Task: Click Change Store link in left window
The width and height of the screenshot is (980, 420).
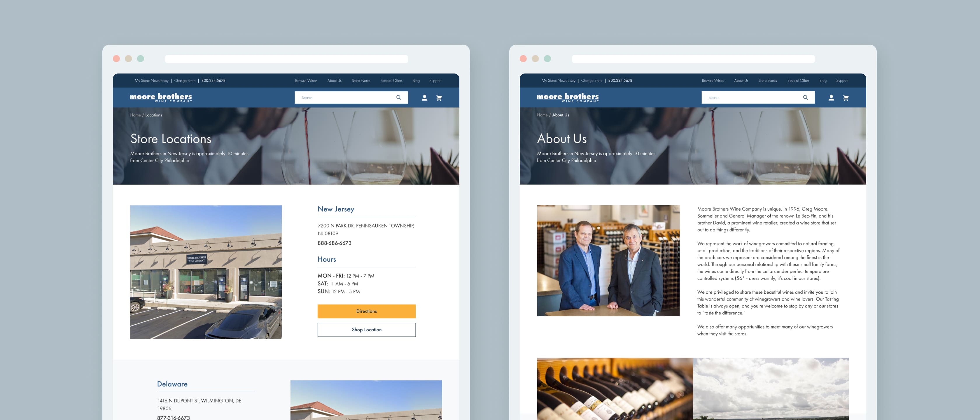Action: (185, 81)
